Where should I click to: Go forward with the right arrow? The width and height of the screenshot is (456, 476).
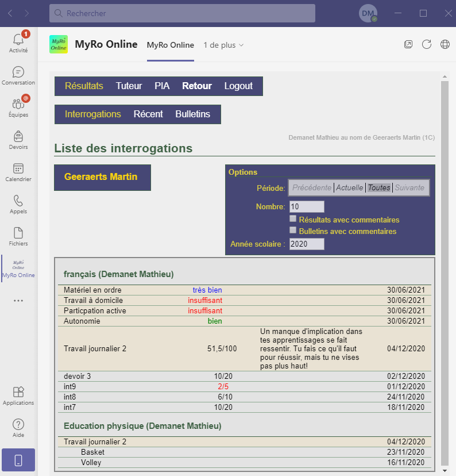pyautogui.click(x=26, y=13)
